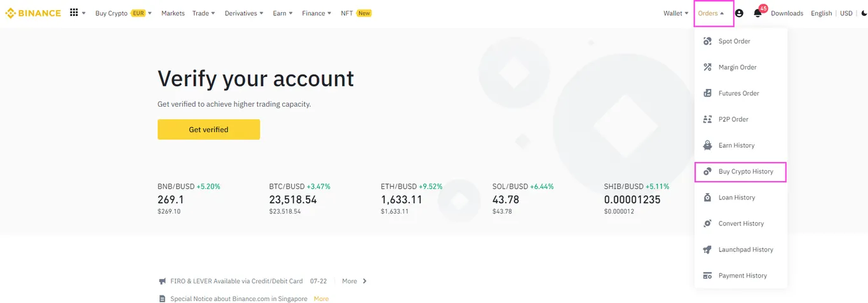
Task: Click the EUR badge on Buy Crypto
Action: pyautogui.click(x=138, y=13)
